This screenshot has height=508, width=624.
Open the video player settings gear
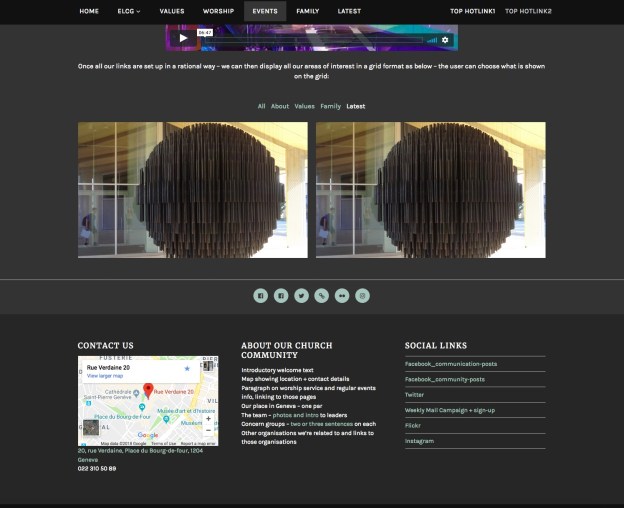point(445,40)
